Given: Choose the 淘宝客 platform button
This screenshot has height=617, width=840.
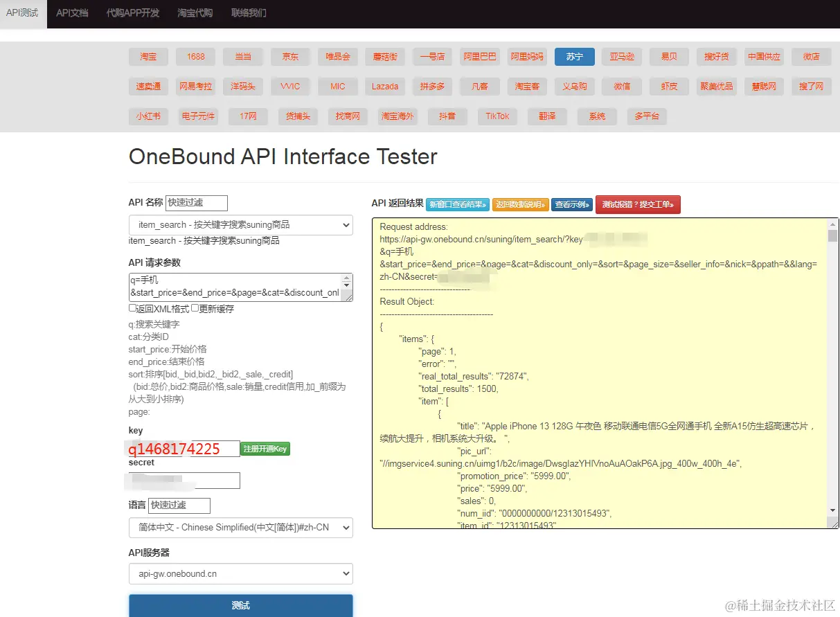Looking at the screenshot, I should coord(527,87).
